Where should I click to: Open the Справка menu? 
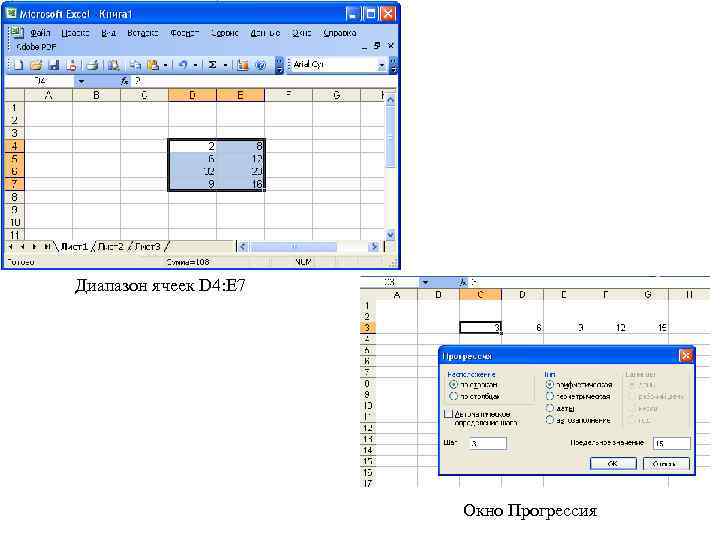point(340,33)
